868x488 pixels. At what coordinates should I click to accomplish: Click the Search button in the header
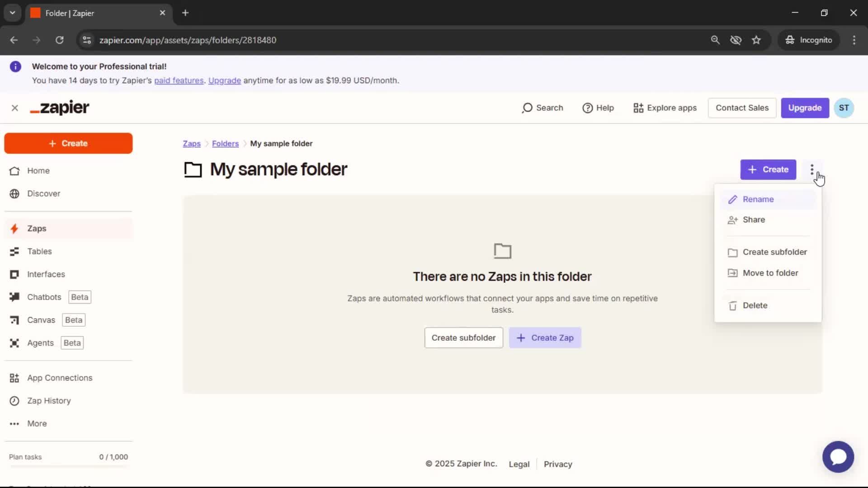tap(542, 108)
